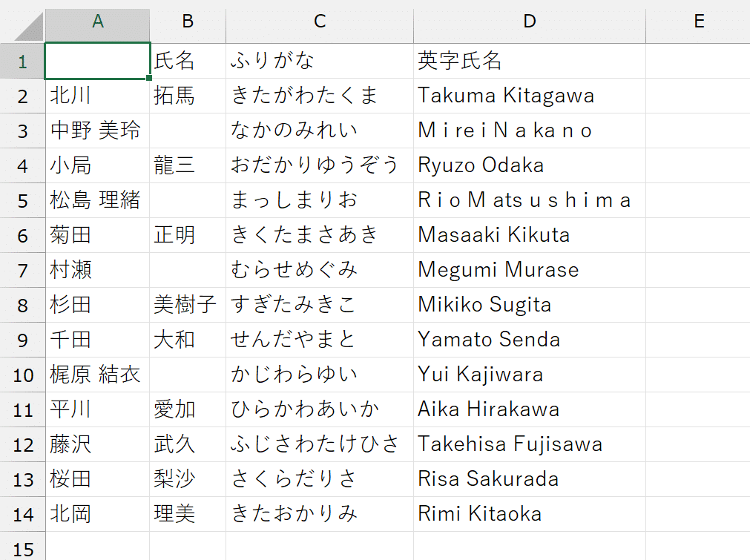Select row header 14

pyautogui.click(x=22, y=513)
